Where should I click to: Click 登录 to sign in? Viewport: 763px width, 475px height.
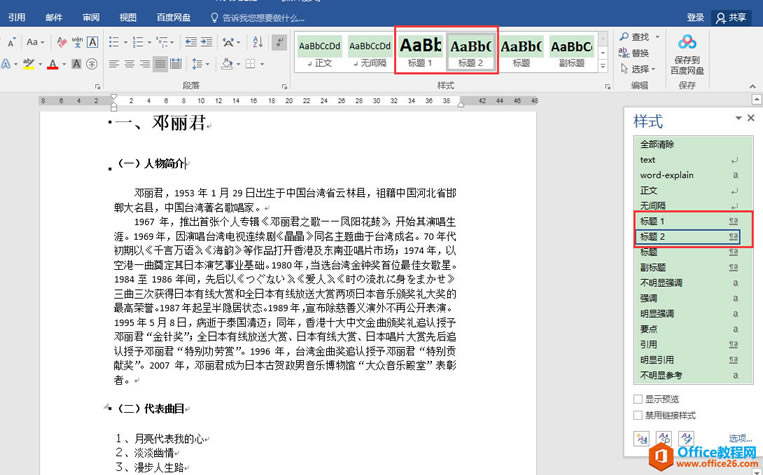(x=695, y=18)
